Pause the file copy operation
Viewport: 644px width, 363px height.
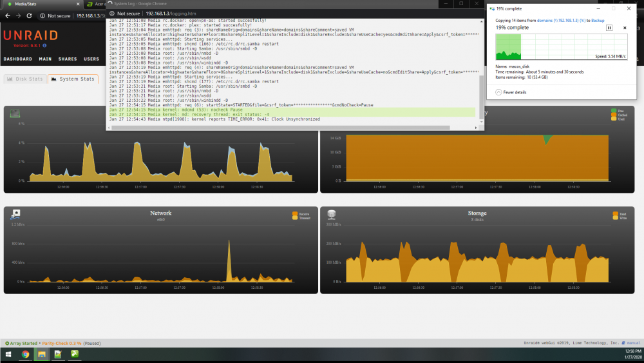(609, 28)
